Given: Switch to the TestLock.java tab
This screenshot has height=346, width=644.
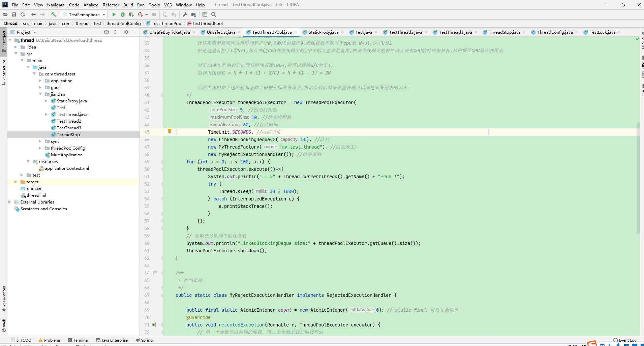Looking at the screenshot, I should click(x=602, y=32).
